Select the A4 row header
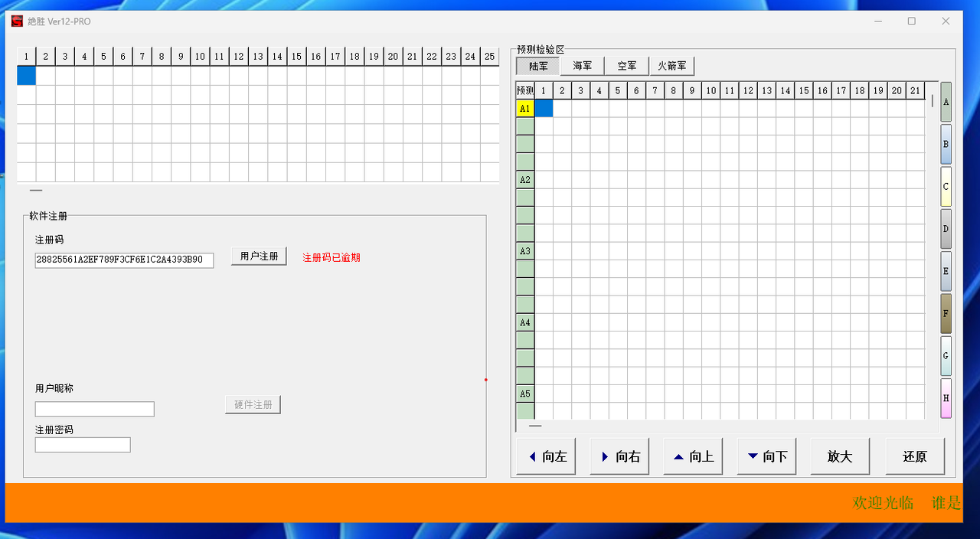Viewport: 980px width, 539px height. [x=524, y=322]
